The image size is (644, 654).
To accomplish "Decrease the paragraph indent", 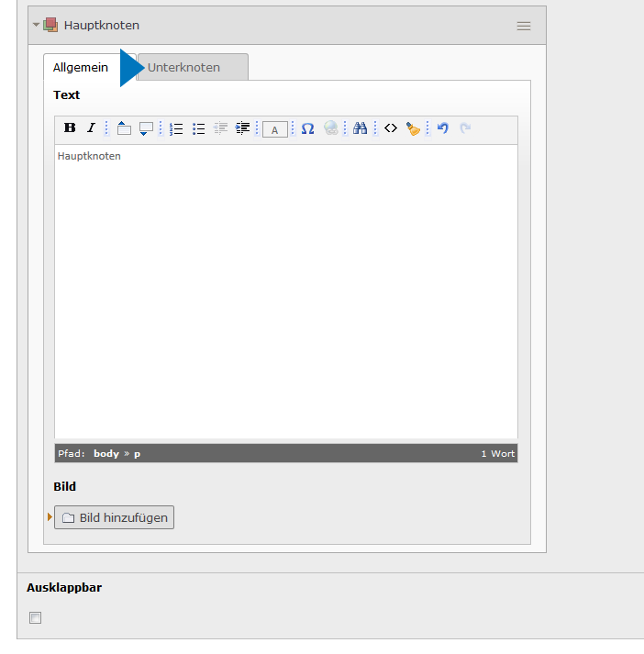I will 220,128.
